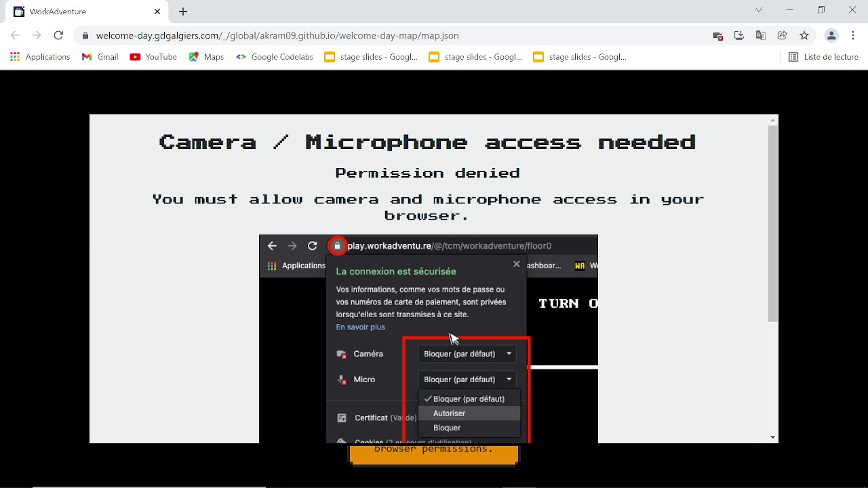Click the red-circled padlock in tutorial image
This screenshot has height=488, width=868.
(x=337, y=245)
